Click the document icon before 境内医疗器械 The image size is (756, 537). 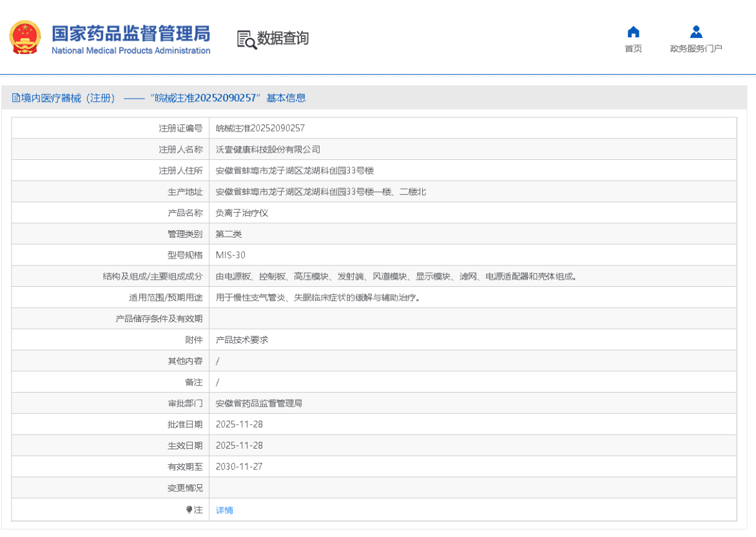[x=16, y=97]
